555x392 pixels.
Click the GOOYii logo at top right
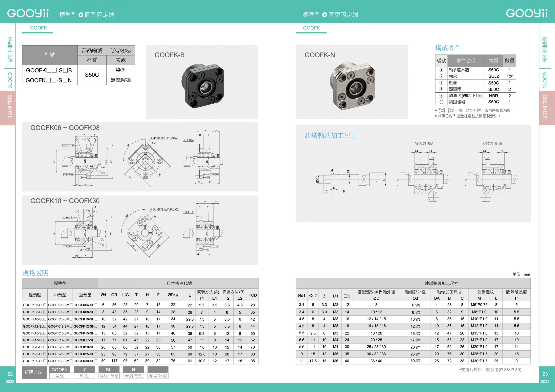pos(527,13)
